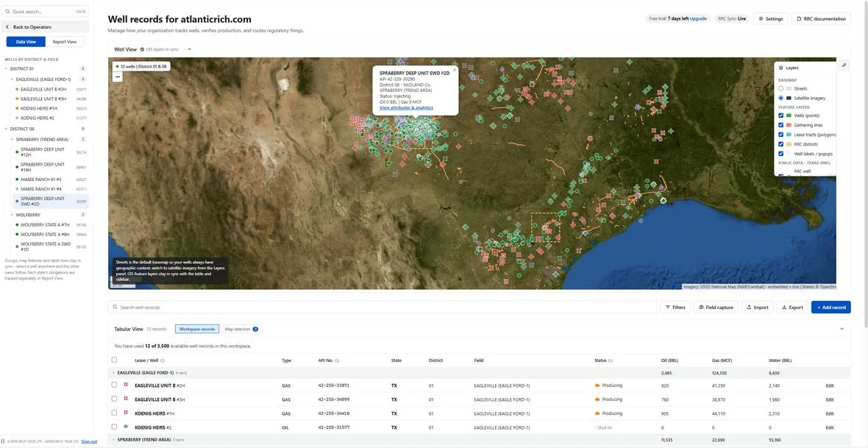Select WOLFBERRY STATE A #7H in sidebar tree
The height and width of the screenshot is (448, 868).
click(50, 225)
